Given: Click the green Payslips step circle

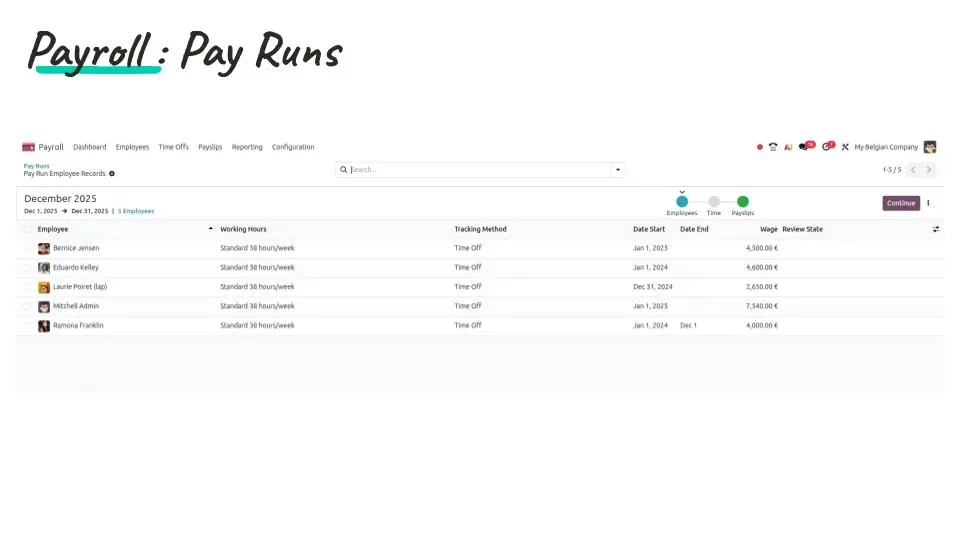Looking at the screenshot, I should (x=743, y=201).
